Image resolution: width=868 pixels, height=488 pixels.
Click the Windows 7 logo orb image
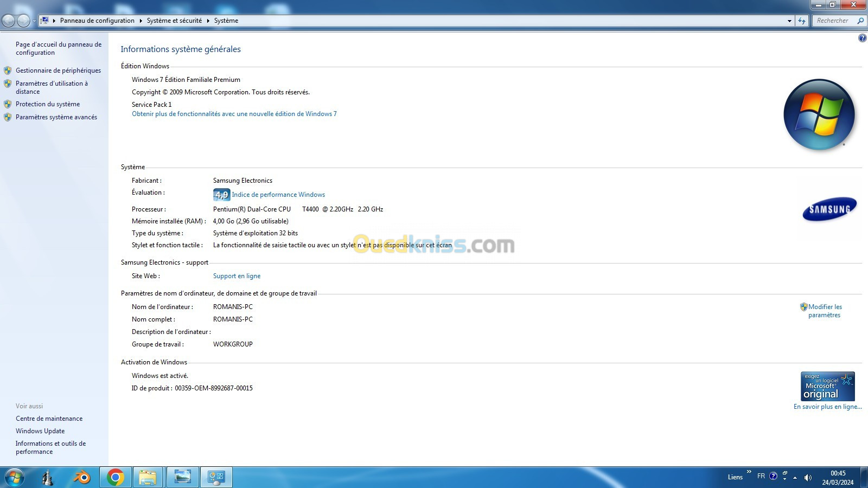pyautogui.click(x=819, y=114)
